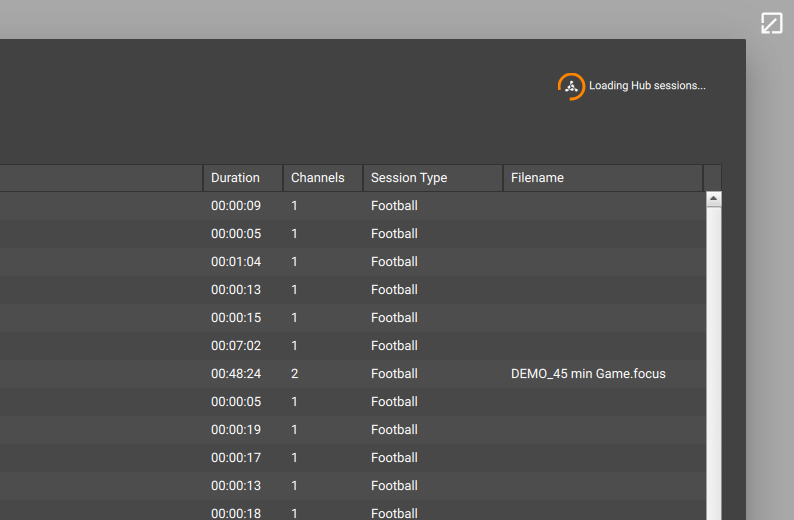Select the session with duration 00:48:24
Screen dimensions: 794x520
352,374
